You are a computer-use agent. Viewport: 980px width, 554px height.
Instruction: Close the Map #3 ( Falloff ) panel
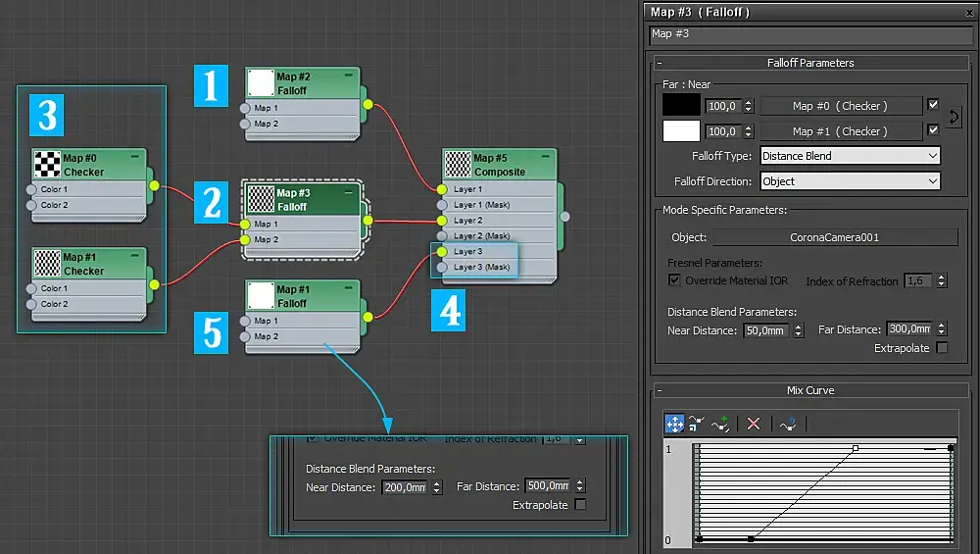point(969,13)
